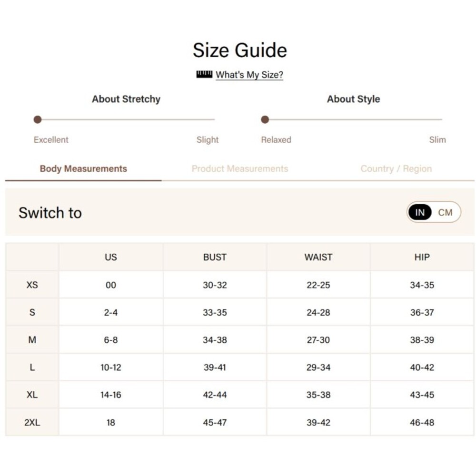Click the About Stretchy slider handle
This screenshot has height=476, width=476.
click(x=37, y=119)
